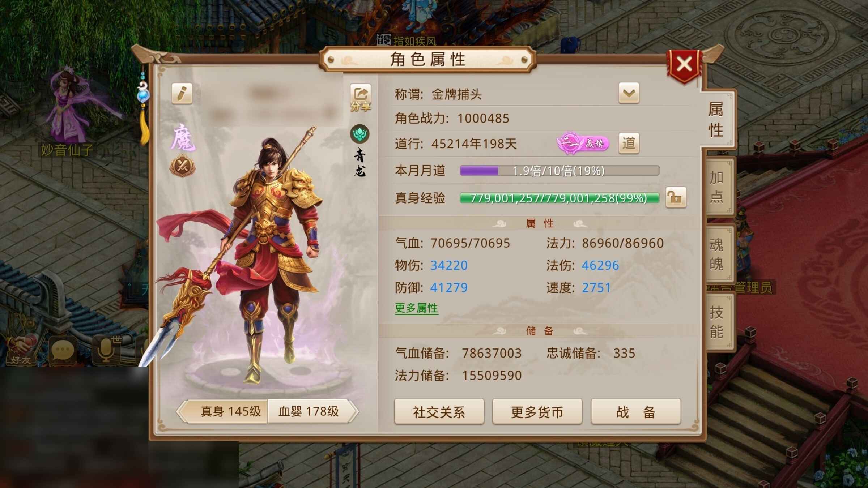The width and height of the screenshot is (868, 488).
Task: Open the 加点 tab
Action: click(x=717, y=187)
